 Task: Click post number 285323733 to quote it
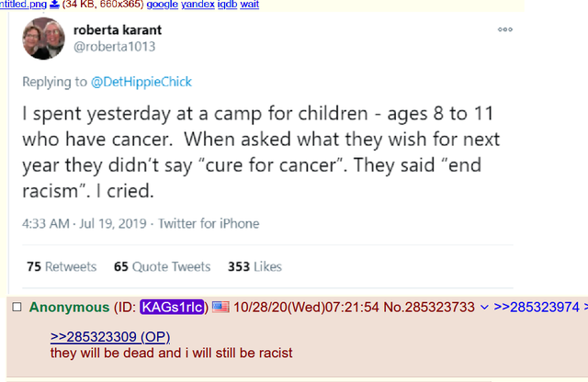tap(445, 306)
